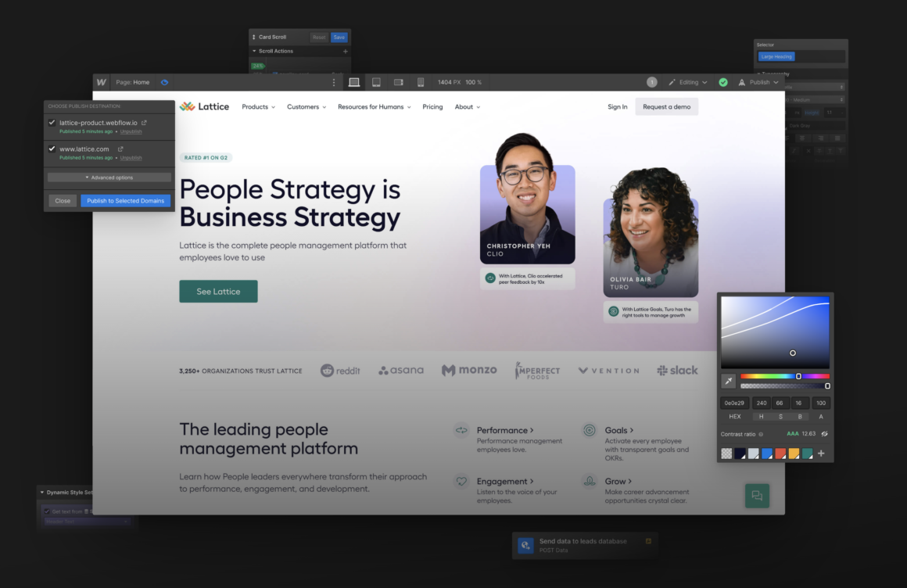
Task: Click the Engagement heart icon
Action: pyautogui.click(x=461, y=481)
